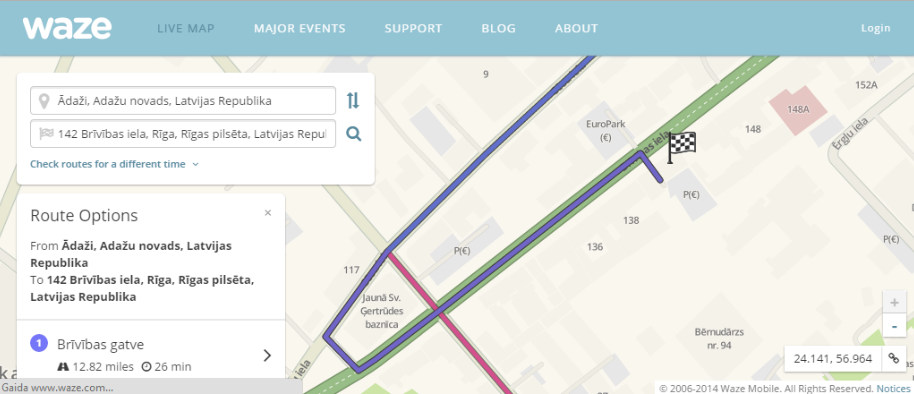Image resolution: width=914 pixels, height=394 pixels.
Task: Close the Route Options panel
Action: pyautogui.click(x=268, y=213)
